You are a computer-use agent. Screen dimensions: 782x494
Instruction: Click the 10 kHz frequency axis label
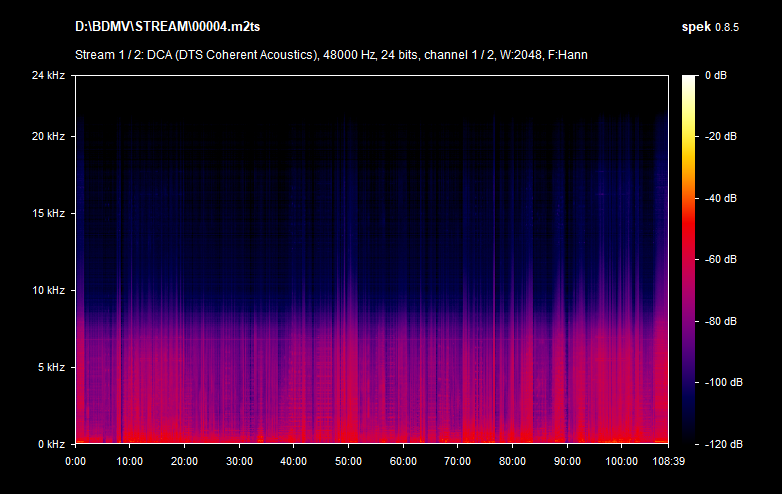pyautogui.click(x=47, y=291)
